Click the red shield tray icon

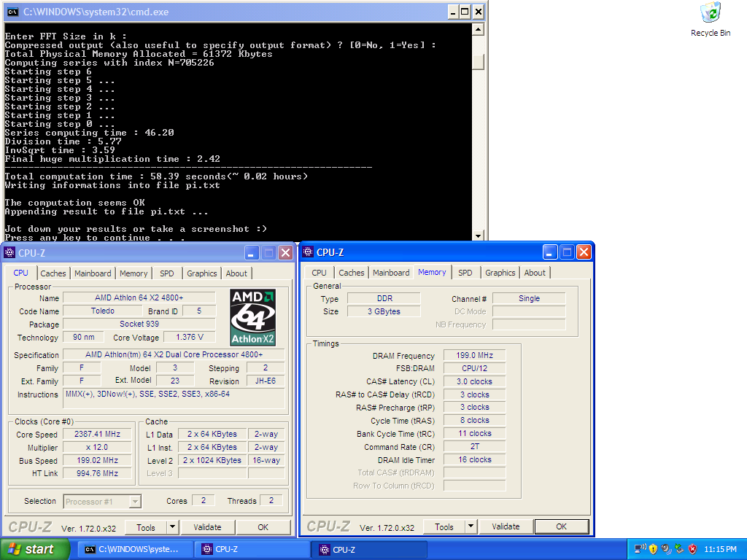[693, 549]
